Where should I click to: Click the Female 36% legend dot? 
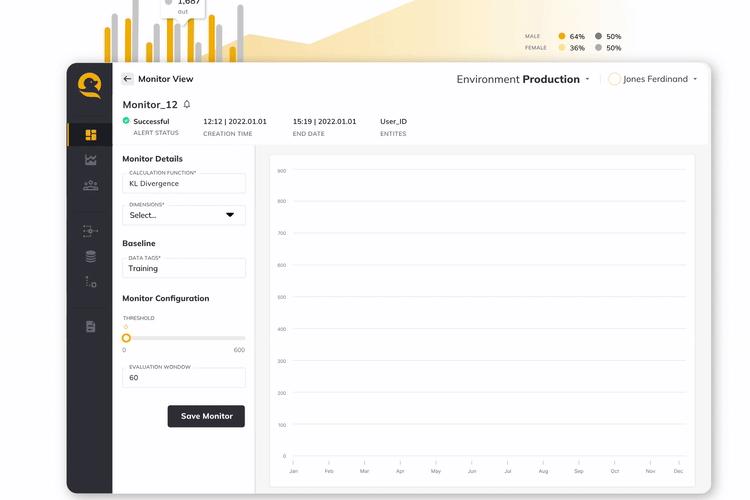pyautogui.click(x=562, y=47)
